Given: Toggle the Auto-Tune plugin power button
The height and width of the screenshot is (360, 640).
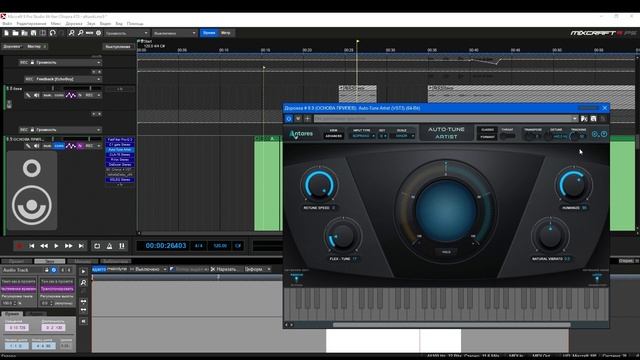Looking at the screenshot, I should point(289,119).
